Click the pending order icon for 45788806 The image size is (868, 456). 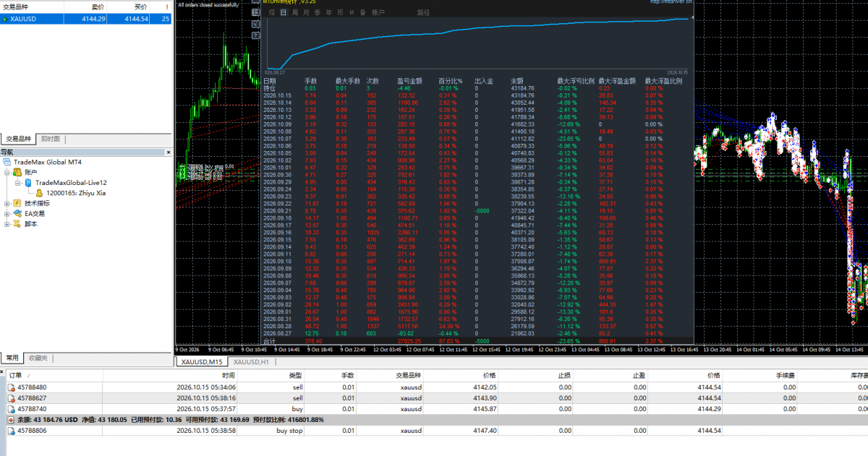coord(11,431)
